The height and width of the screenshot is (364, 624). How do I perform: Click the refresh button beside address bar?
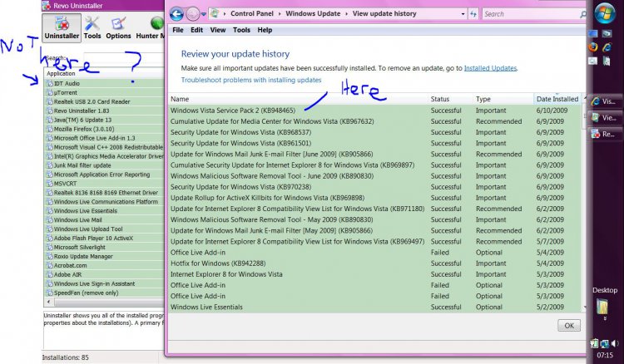[x=473, y=14]
